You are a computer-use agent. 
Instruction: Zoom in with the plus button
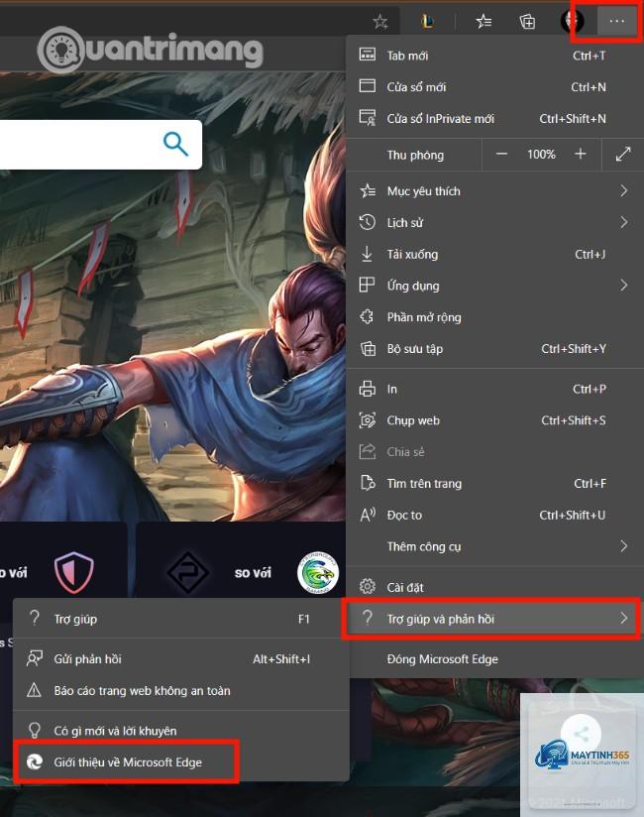click(580, 155)
